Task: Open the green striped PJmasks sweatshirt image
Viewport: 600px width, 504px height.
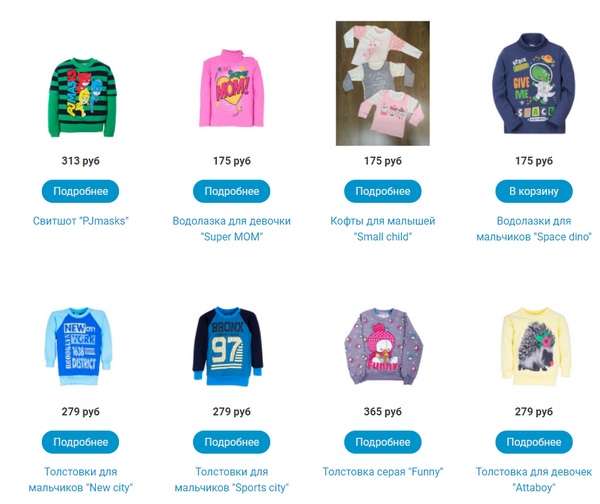Action: click(x=82, y=97)
